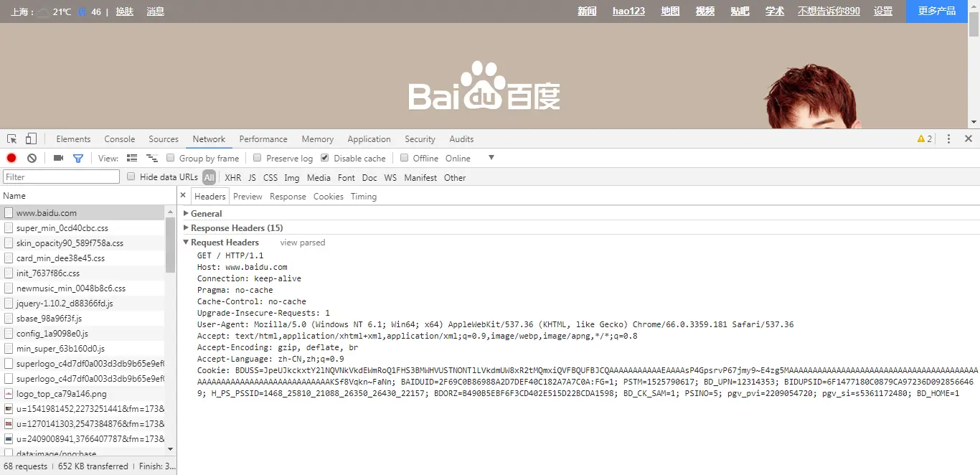Filter requests by All type

[x=209, y=177]
